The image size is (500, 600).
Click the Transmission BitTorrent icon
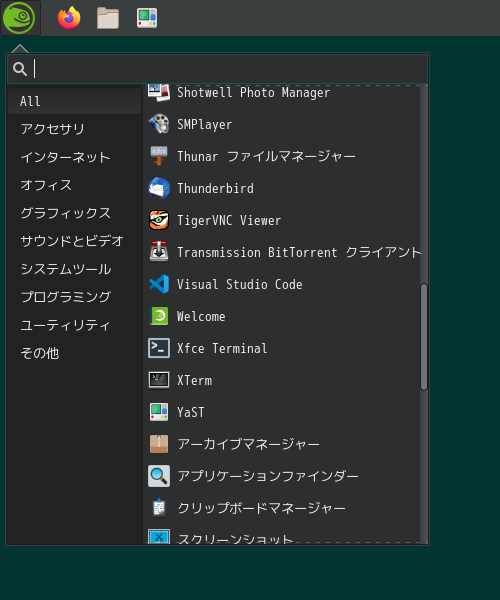159,252
